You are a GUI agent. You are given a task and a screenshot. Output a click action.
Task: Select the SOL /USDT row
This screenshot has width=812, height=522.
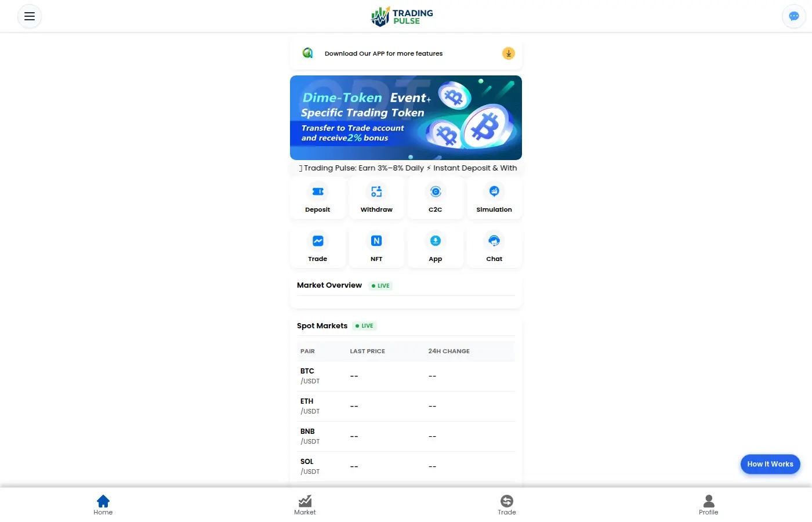coord(406,467)
